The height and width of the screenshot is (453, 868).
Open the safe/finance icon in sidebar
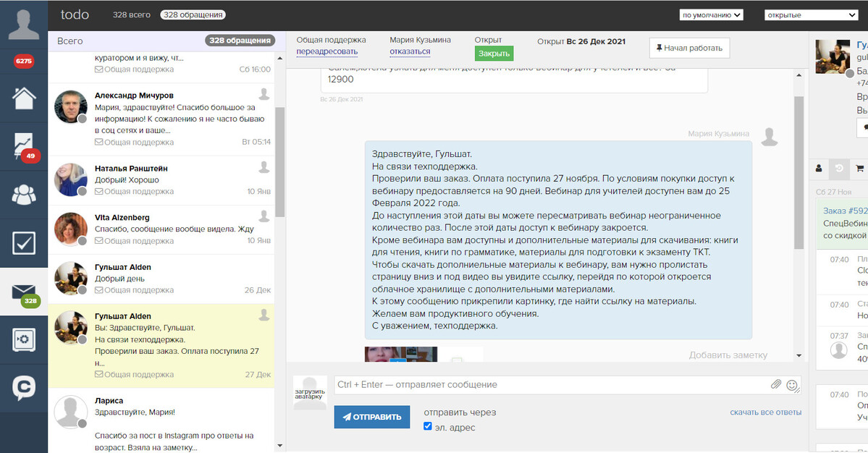(24, 340)
